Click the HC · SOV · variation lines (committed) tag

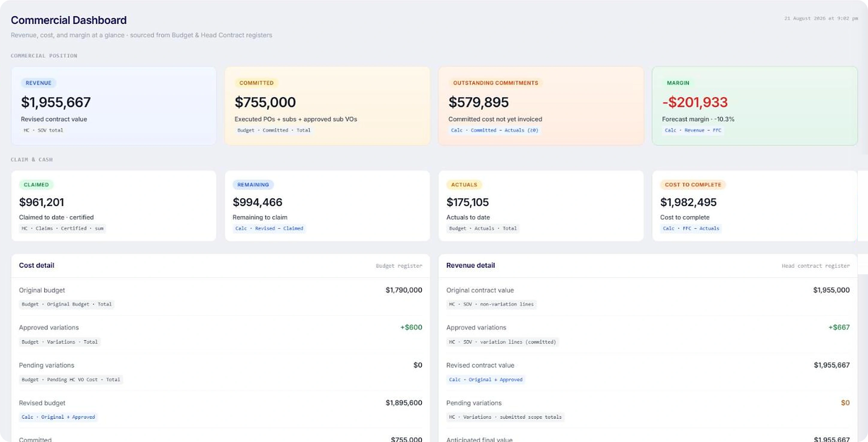502,342
